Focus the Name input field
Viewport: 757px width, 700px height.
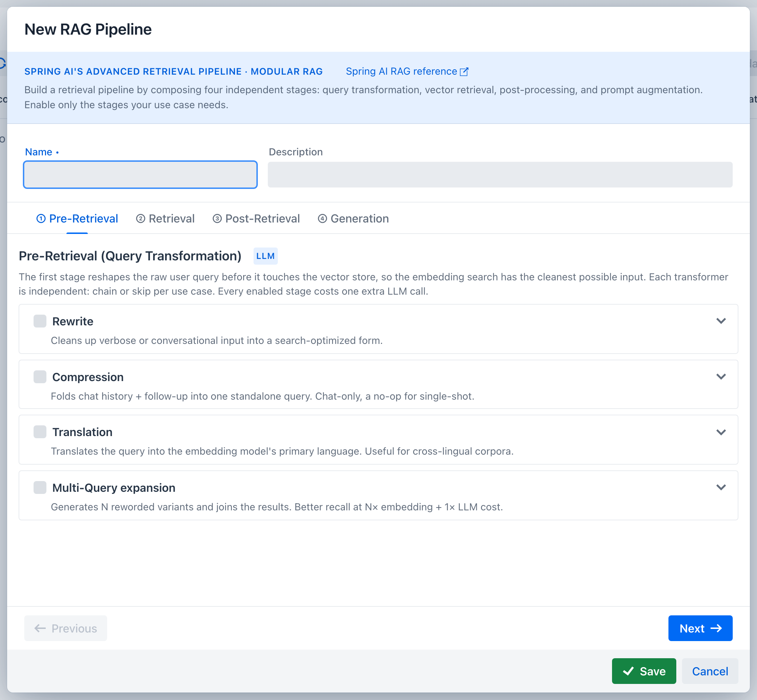point(140,175)
